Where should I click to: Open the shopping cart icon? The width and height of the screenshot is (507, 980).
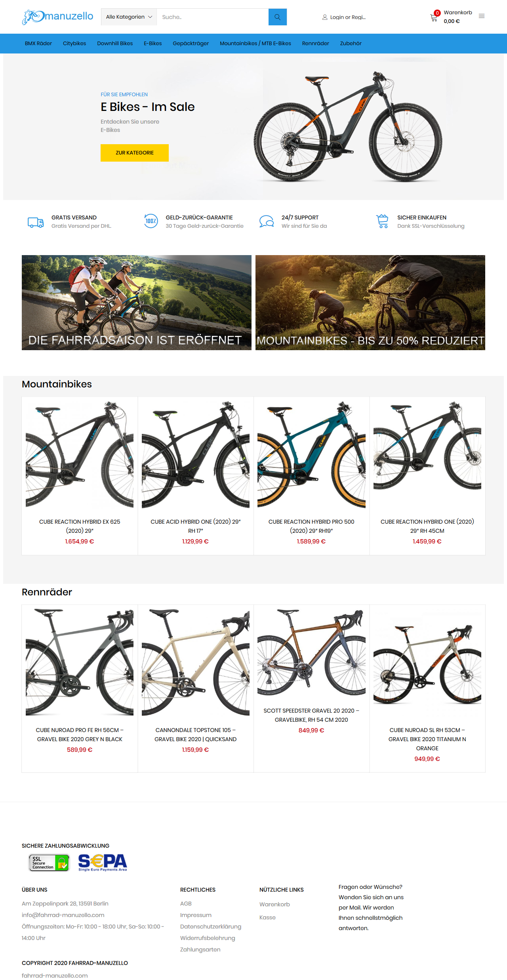[x=434, y=17]
